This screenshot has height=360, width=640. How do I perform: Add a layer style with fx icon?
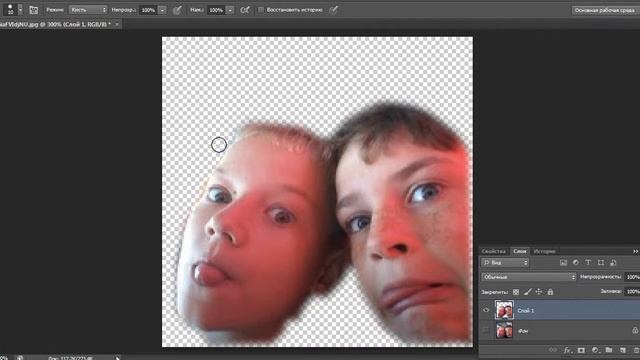[x=567, y=350]
